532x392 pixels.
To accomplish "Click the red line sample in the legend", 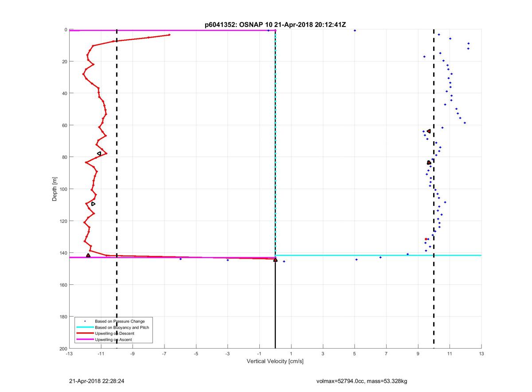I will click(85, 333).
